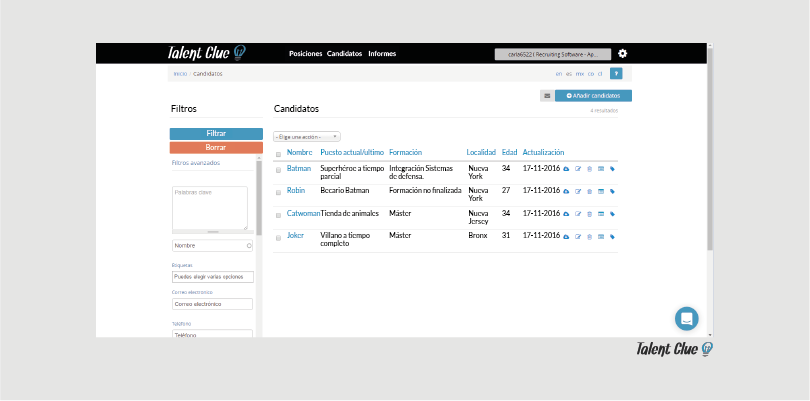Toggle the select-all checkbox in table header

(x=279, y=154)
